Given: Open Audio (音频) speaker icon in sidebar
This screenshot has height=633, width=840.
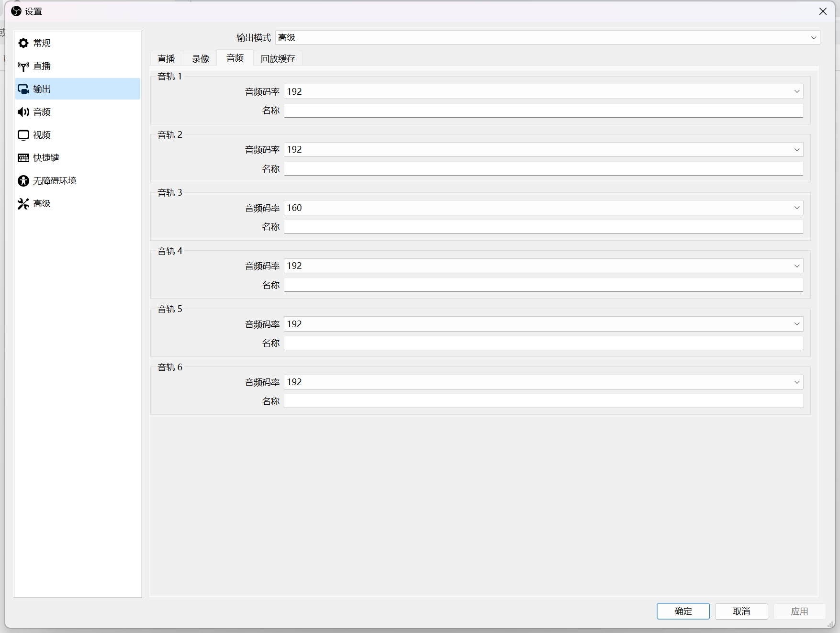Looking at the screenshot, I should coord(23,112).
